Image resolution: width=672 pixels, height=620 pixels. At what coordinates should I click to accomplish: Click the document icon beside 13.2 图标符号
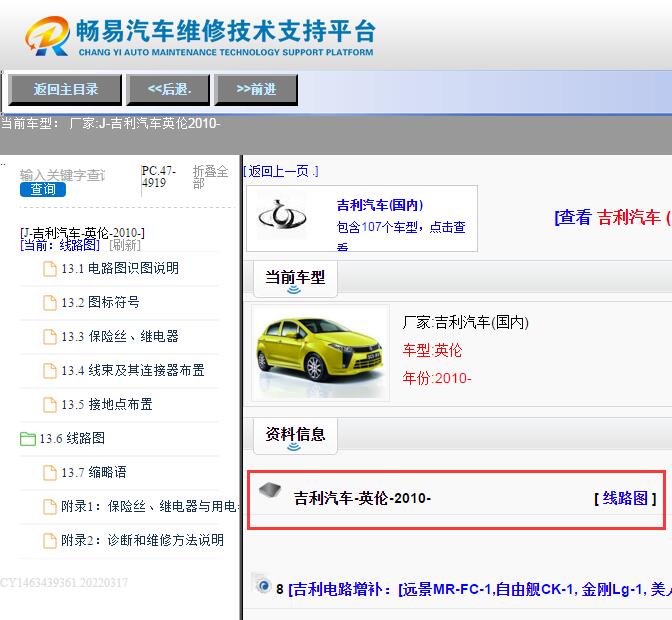point(50,303)
